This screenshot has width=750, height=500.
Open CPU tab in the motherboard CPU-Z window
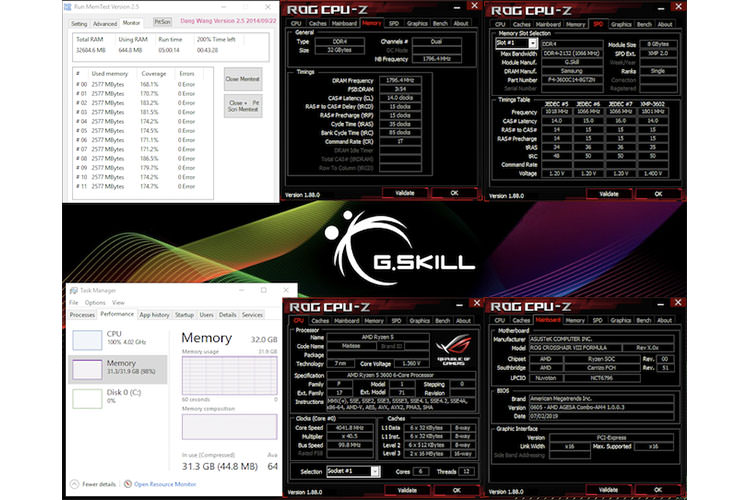(499, 321)
